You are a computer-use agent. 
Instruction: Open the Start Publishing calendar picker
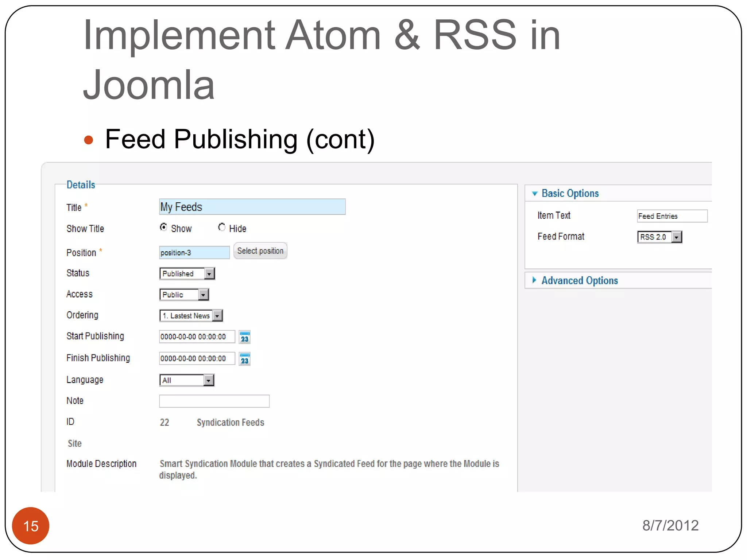[244, 337]
